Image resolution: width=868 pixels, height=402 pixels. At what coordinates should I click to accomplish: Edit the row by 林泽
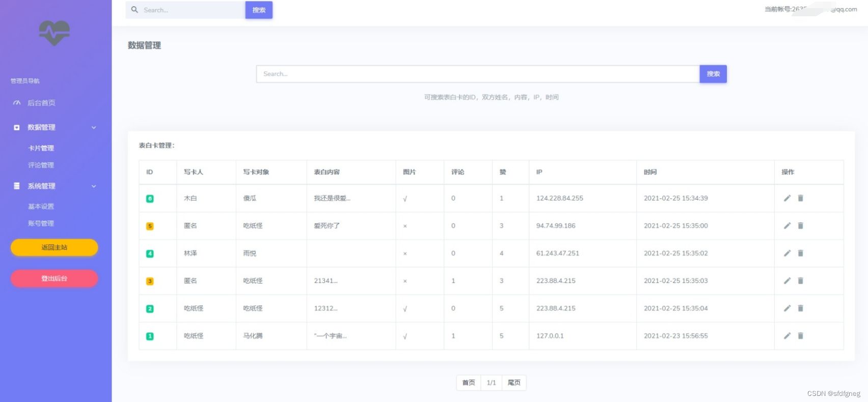click(x=787, y=253)
